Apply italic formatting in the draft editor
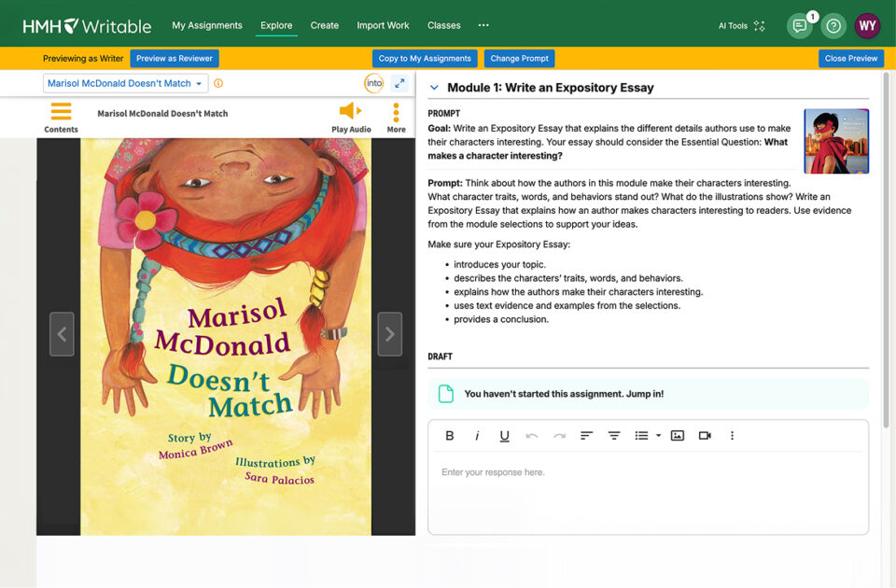Screen dimensions: 896x588 [477, 436]
